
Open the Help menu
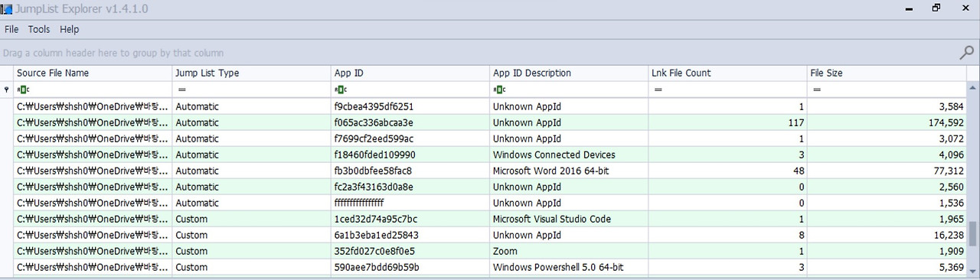70,29
